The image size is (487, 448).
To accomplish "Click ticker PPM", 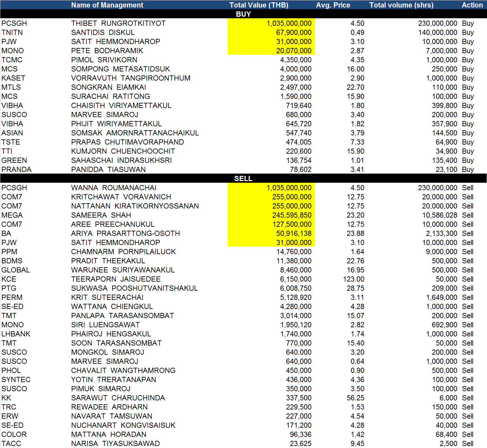I will [x=9, y=252].
